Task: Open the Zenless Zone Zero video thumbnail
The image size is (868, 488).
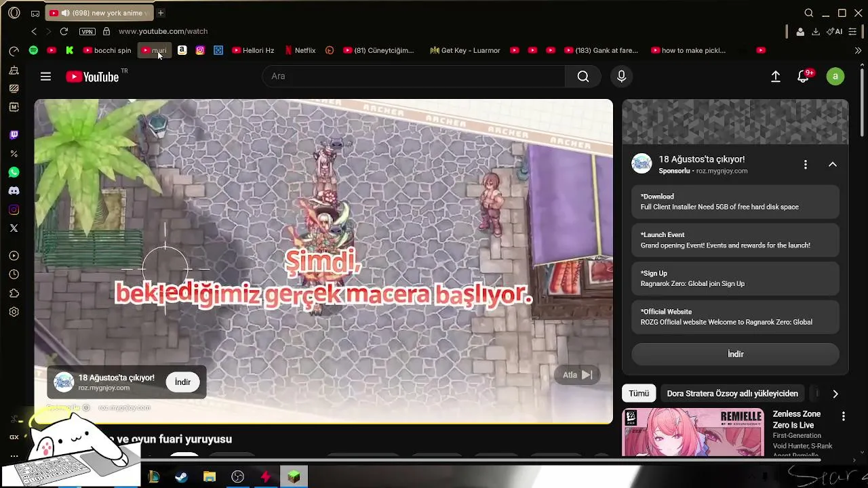Action: [x=693, y=433]
